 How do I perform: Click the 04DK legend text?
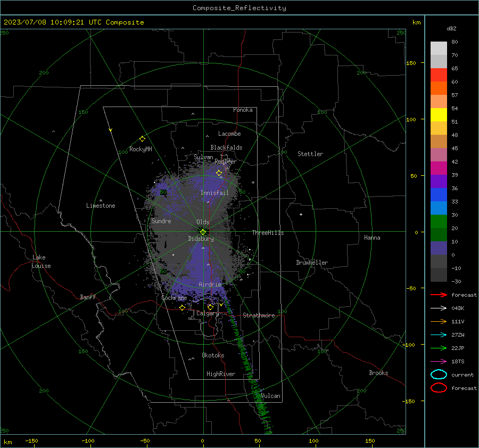[458, 308]
